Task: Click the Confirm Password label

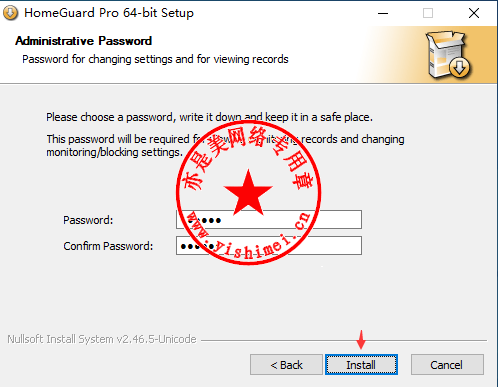Action: coord(108,246)
